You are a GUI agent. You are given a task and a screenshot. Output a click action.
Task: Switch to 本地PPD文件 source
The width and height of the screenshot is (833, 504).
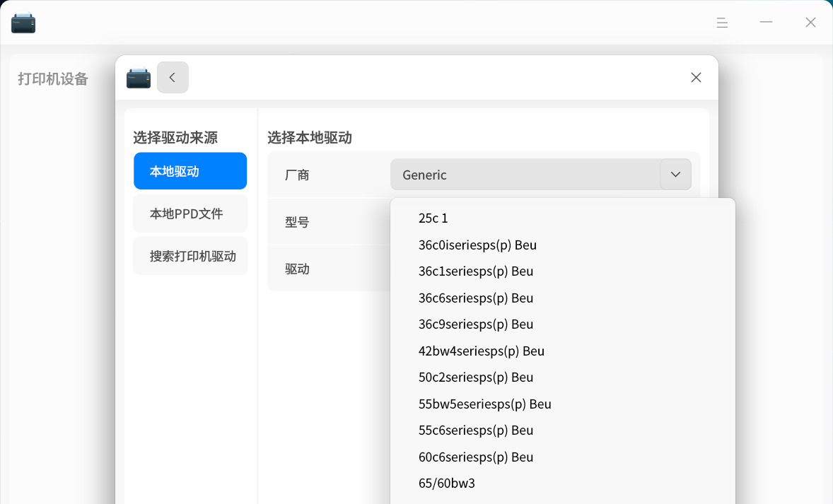coord(190,213)
